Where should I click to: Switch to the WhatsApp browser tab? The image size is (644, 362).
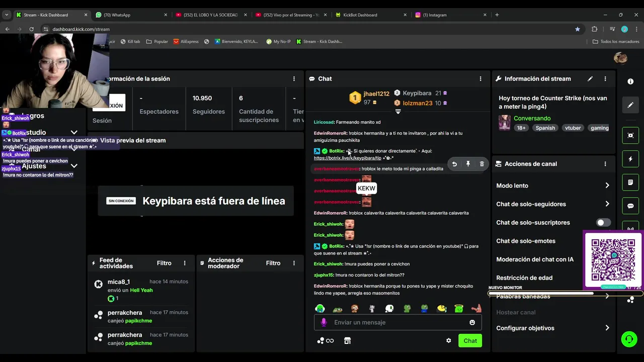(x=131, y=15)
